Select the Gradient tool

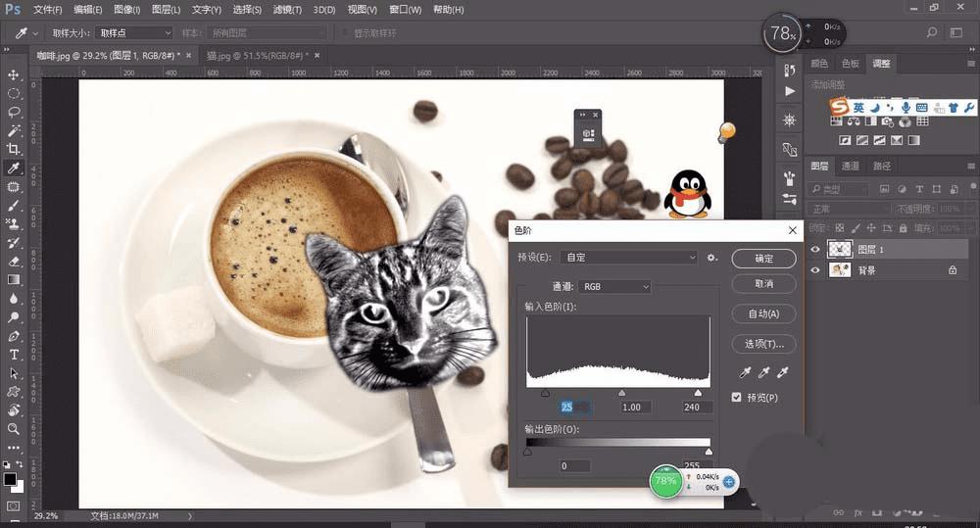(x=13, y=280)
